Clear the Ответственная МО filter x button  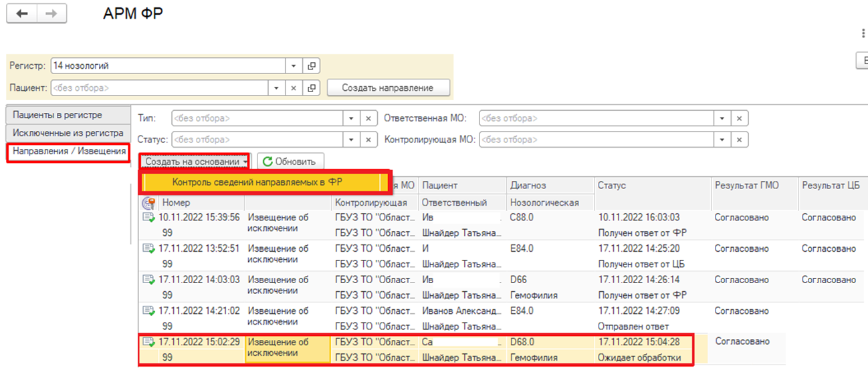[x=739, y=118]
